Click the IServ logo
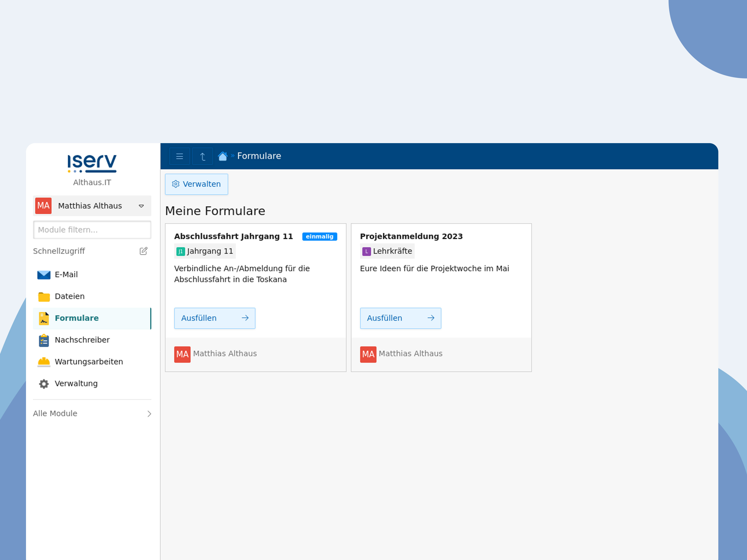The width and height of the screenshot is (747, 560). point(92,163)
